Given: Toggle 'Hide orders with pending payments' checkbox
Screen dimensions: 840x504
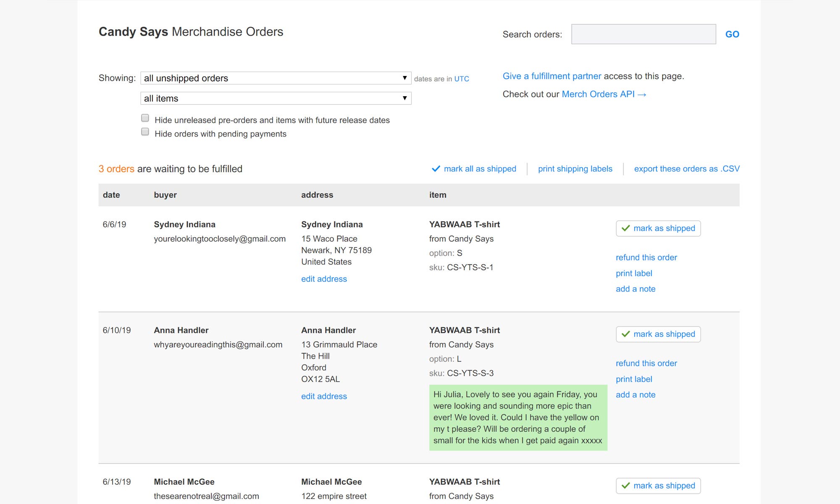Looking at the screenshot, I should 145,132.
